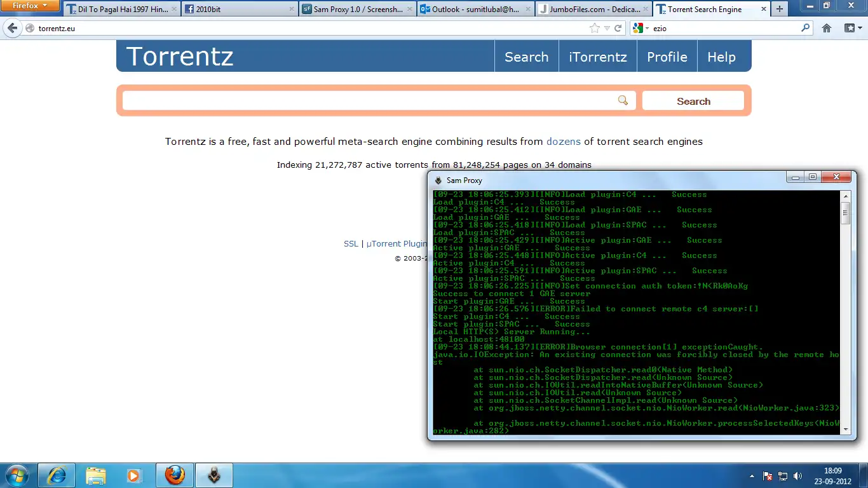Click the volume speaker tray icon
The width and height of the screenshot is (868, 488).
tap(798, 476)
